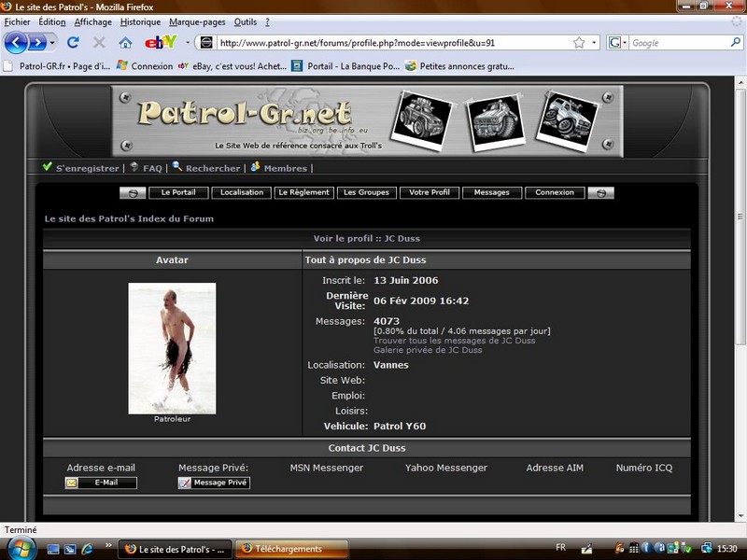
Task: Go back with Firefox's back arrow
Action: point(16,43)
